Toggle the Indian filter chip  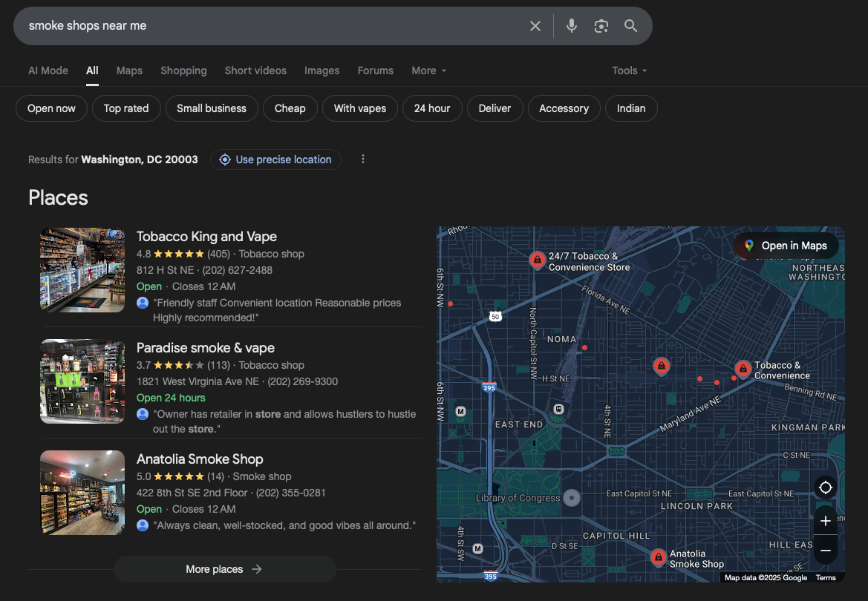[x=631, y=108]
